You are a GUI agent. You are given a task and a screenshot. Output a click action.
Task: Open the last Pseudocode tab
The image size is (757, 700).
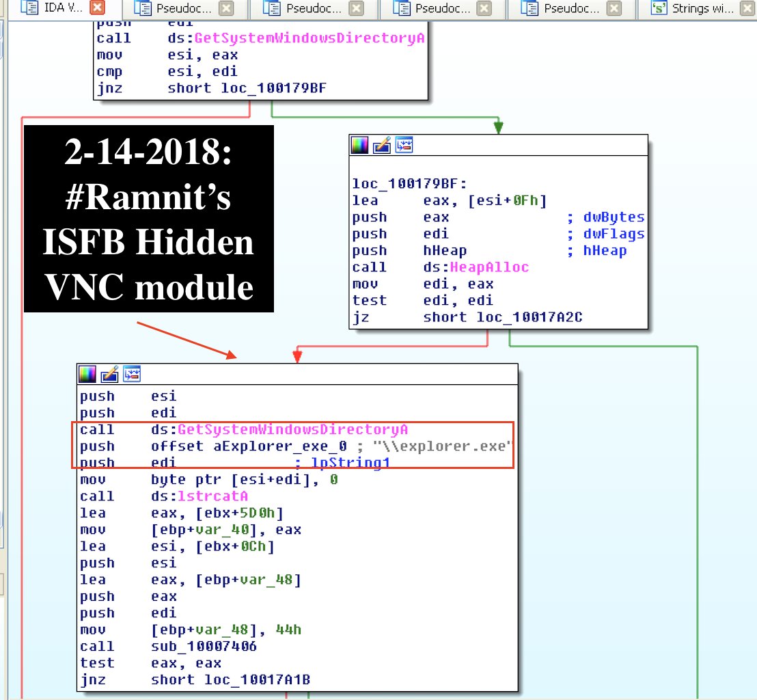click(x=572, y=9)
